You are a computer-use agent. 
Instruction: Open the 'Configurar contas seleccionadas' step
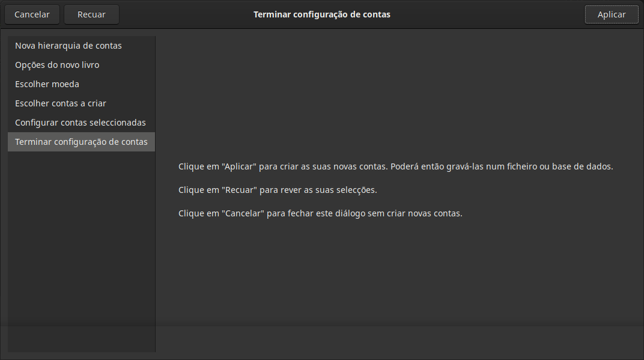click(80, 123)
